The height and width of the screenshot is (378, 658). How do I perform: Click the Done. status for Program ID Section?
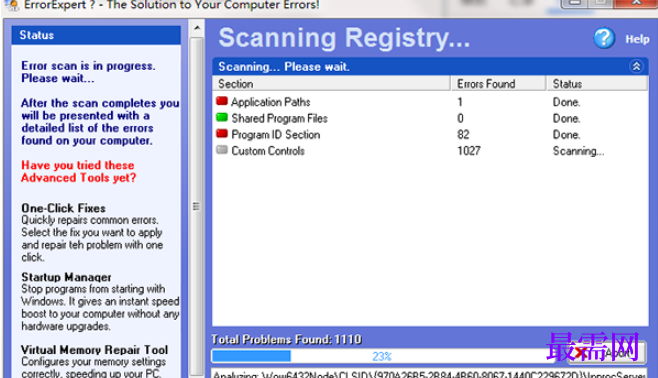tap(567, 135)
